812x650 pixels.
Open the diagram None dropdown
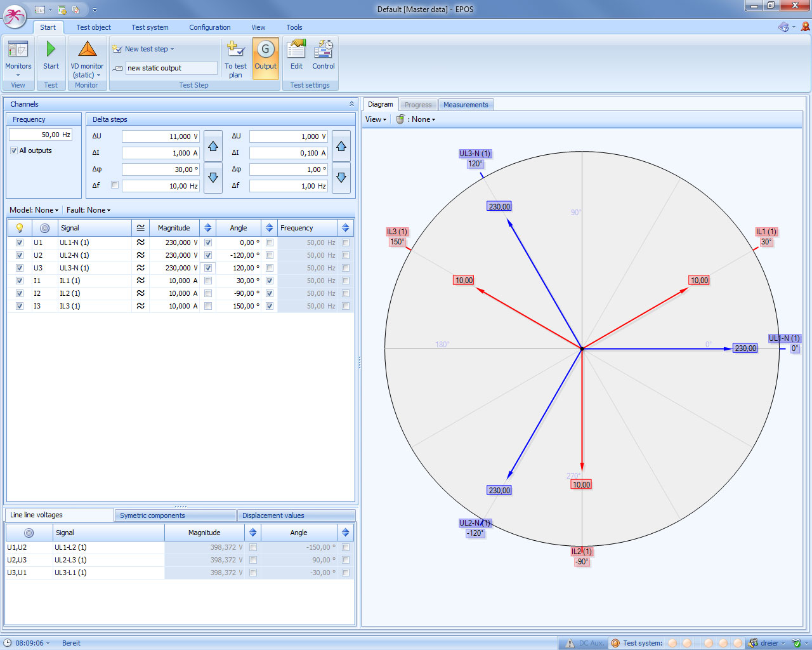point(423,119)
